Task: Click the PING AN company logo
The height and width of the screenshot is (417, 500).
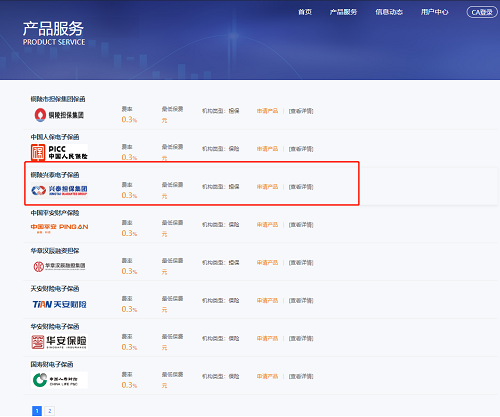Action: pos(59,228)
